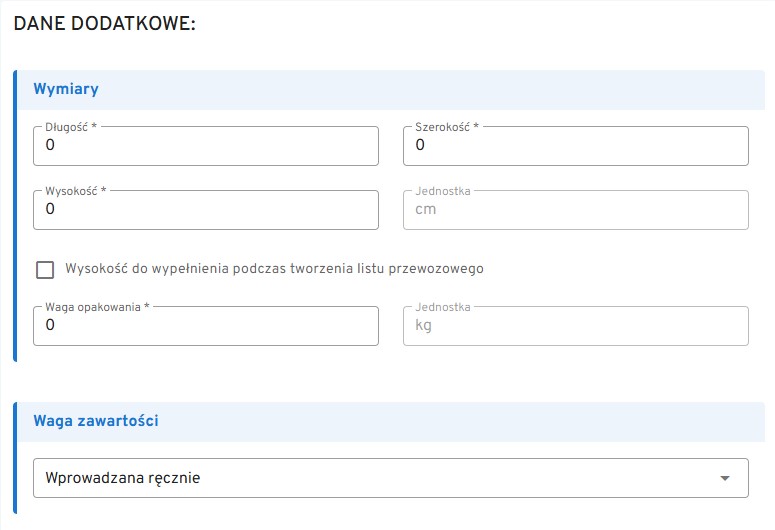Click the blue accent bar beside Wymiary section
The image size is (775, 530).
(15, 215)
